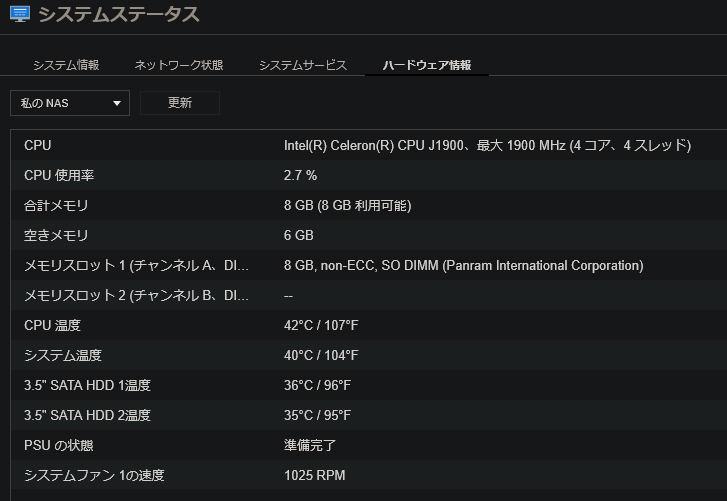Click the 準備完了 PSU status value
Image resolution: width=727 pixels, height=501 pixels.
coord(310,445)
